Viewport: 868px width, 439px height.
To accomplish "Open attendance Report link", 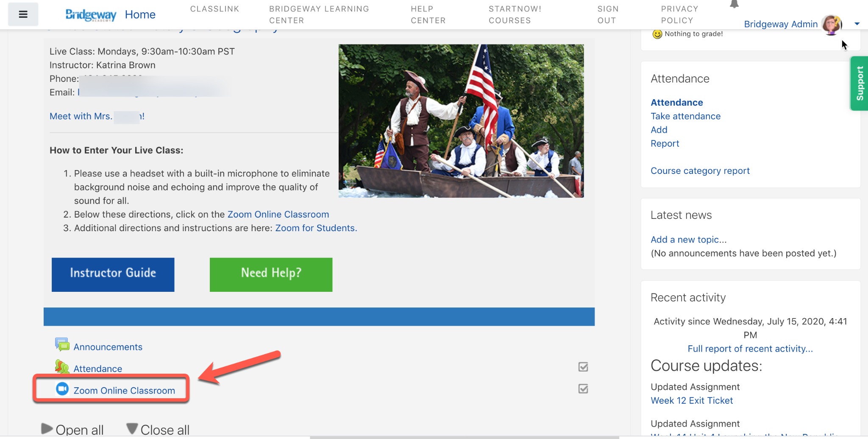I will 665,143.
